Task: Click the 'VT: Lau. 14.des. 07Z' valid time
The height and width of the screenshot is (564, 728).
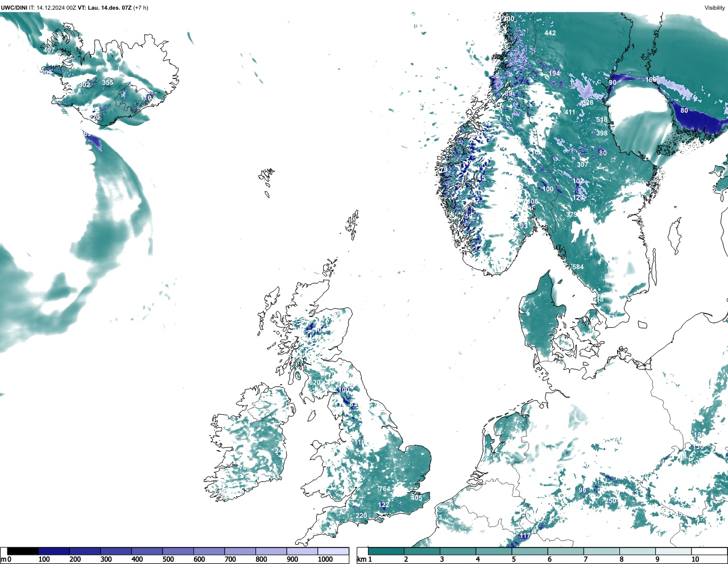Action: click(105, 7)
